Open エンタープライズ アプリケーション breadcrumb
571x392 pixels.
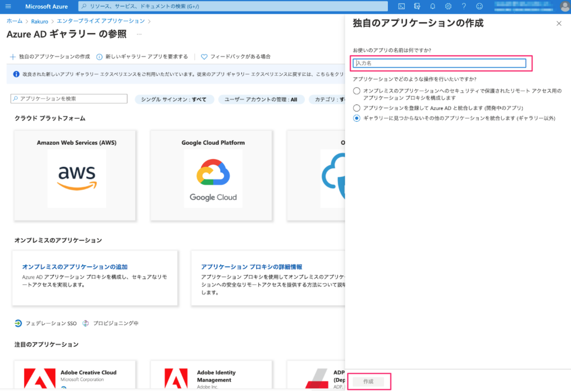[x=100, y=21]
